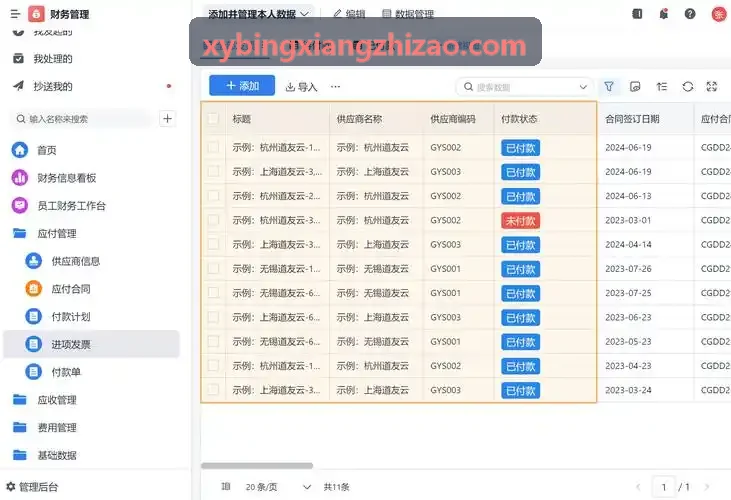Image resolution: width=731 pixels, height=500 pixels.
Task: Open field display settings icon
Action: 635,87
